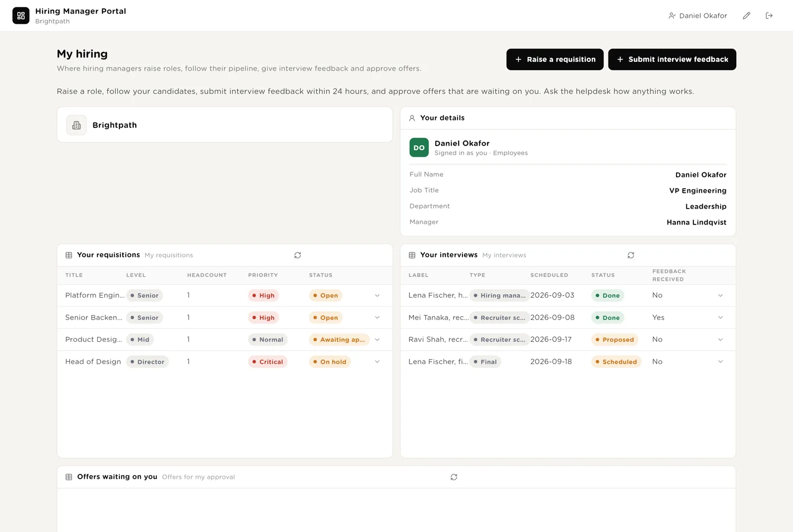Click the Raise a requisition button

(x=555, y=59)
